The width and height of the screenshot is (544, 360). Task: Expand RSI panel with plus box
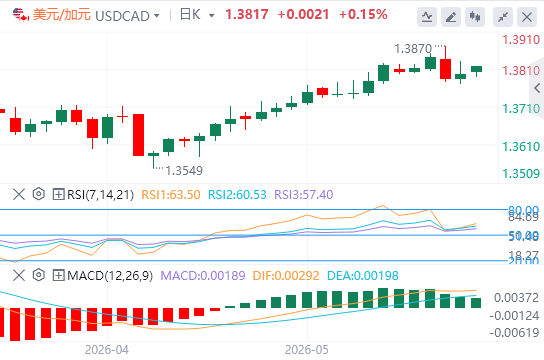tap(58, 194)
